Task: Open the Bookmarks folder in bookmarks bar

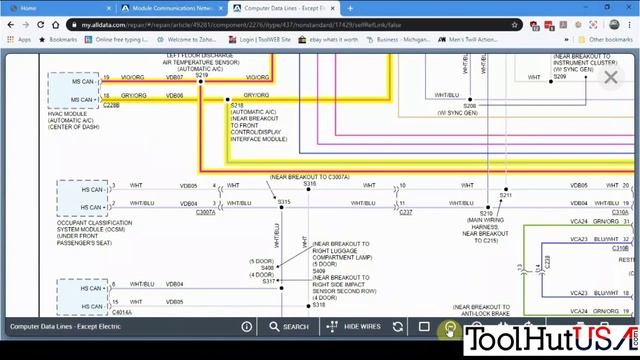Action: click(58, 40)
